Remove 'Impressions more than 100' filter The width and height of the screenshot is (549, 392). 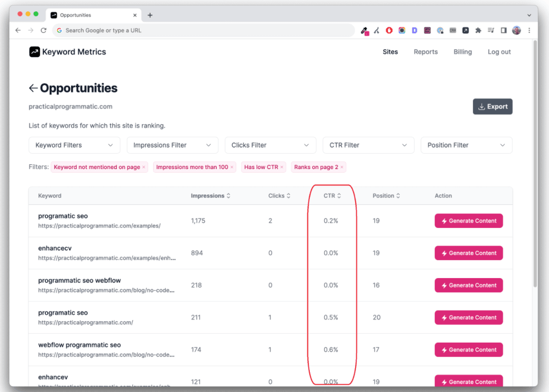[232, 167]
